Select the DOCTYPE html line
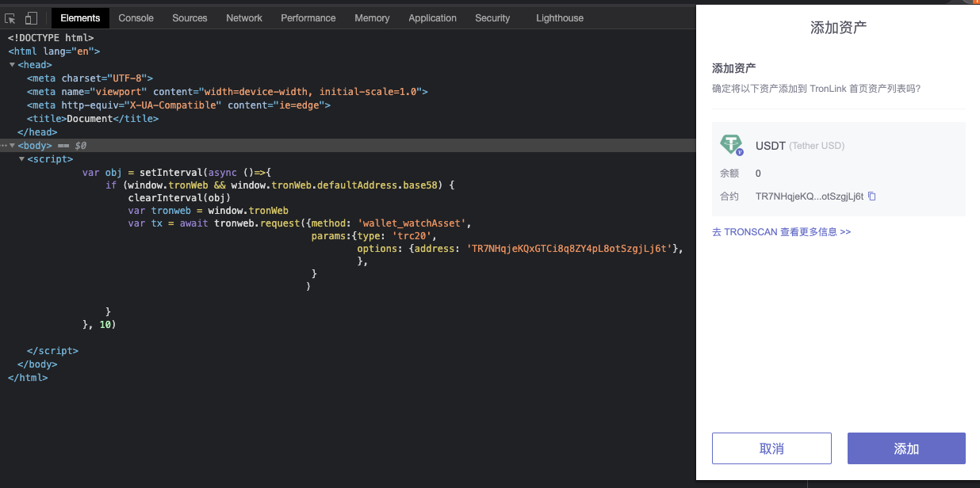The image size is (980, 488). coord(51,37)
